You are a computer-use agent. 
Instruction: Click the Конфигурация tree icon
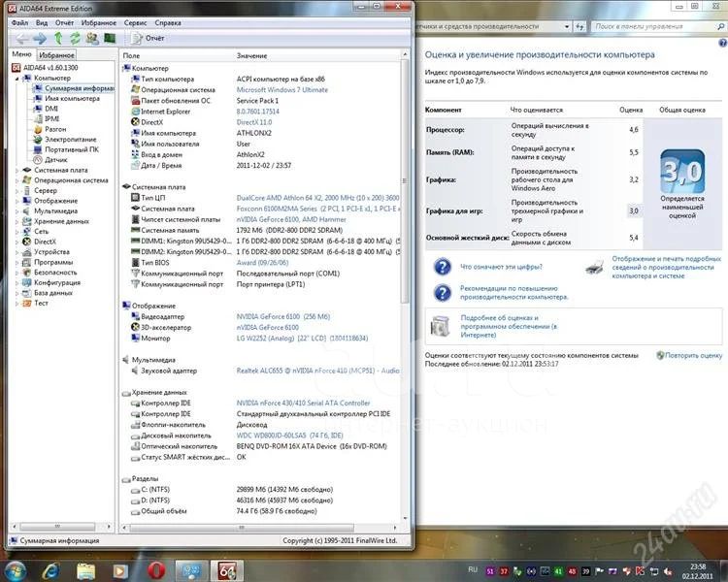[27, 282]
